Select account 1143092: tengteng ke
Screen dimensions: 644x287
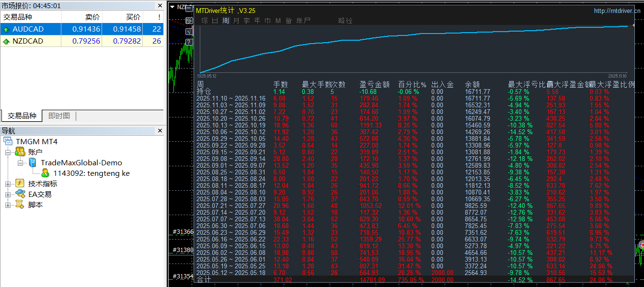point(92,173)
